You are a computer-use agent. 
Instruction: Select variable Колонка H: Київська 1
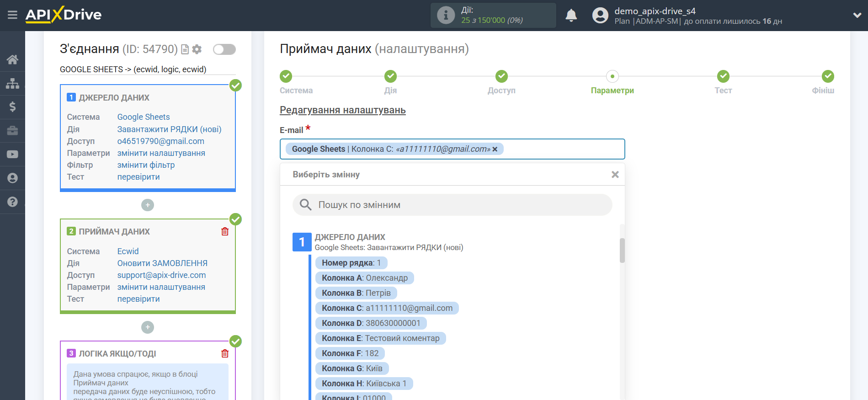coord(364,384)
